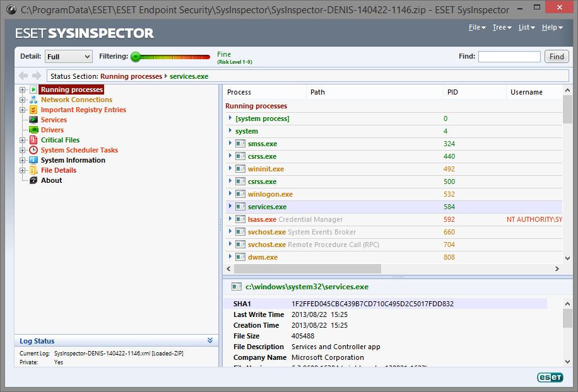Click the Running processes tree icon
Screen dimensions: 578x392
point(33,89)
